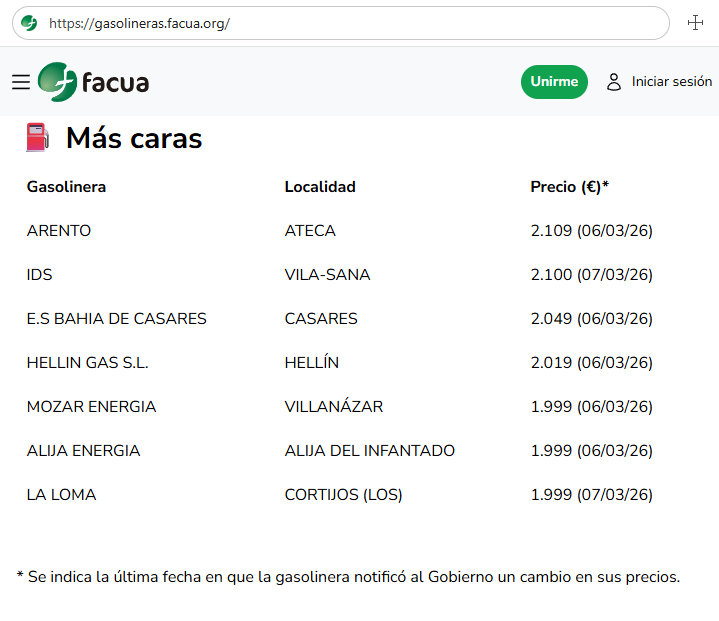Click the user profile icon

pyautogui.click(x=614, y=82)
